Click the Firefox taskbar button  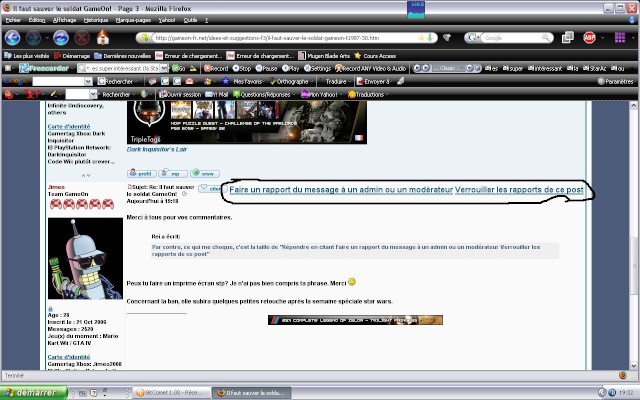coord(253,393)
